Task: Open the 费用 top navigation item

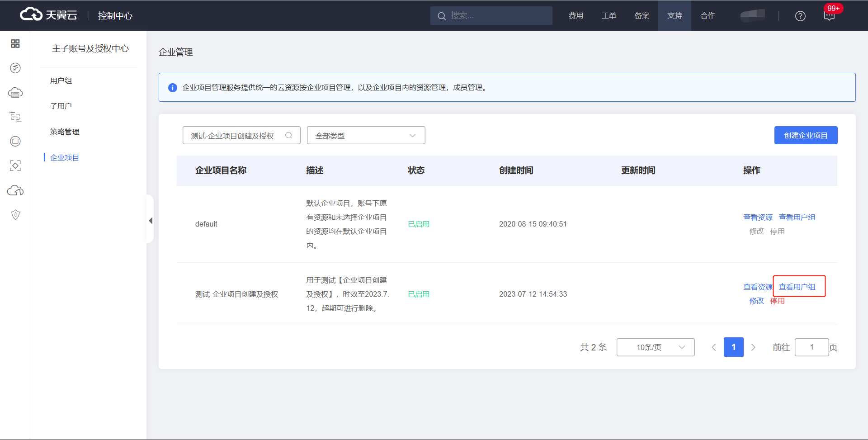Action: click(x=576, y=16)
